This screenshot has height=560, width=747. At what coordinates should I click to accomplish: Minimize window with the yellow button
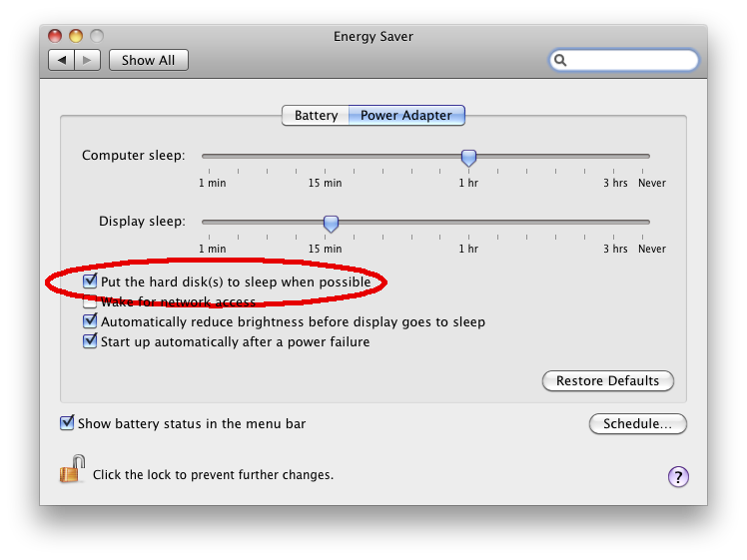click(76, 36)
